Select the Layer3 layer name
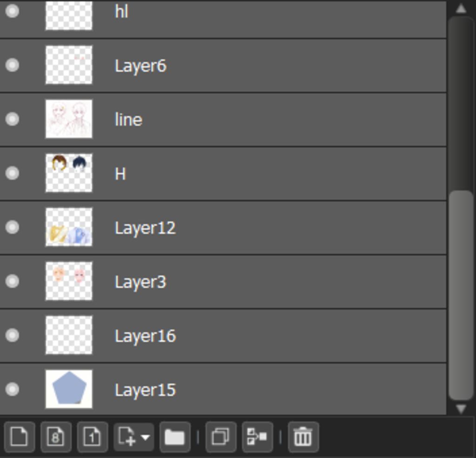 [x=140, y=282]
